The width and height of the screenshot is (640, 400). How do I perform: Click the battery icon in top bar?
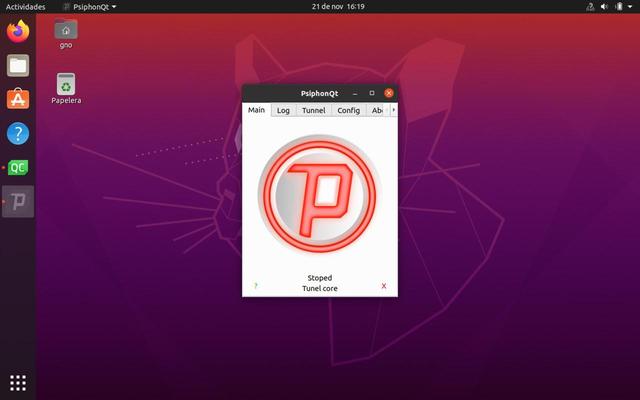619,7
